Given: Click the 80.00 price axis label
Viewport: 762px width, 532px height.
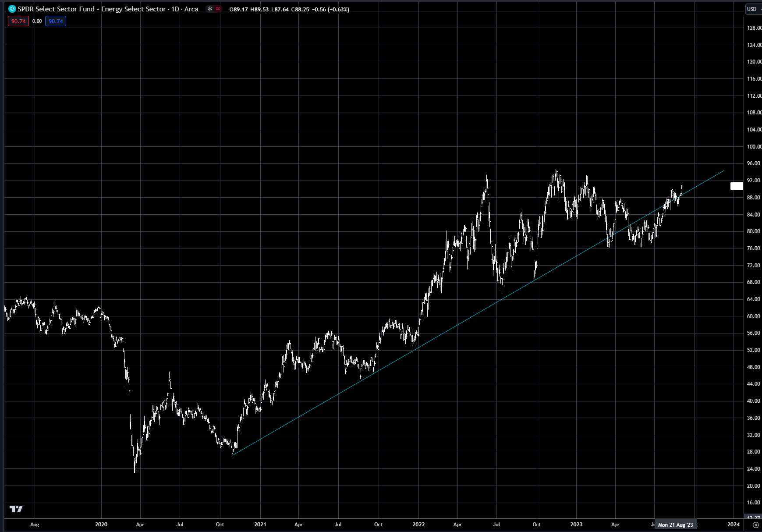Looking at the screenshot, I should tap(754, 231).
